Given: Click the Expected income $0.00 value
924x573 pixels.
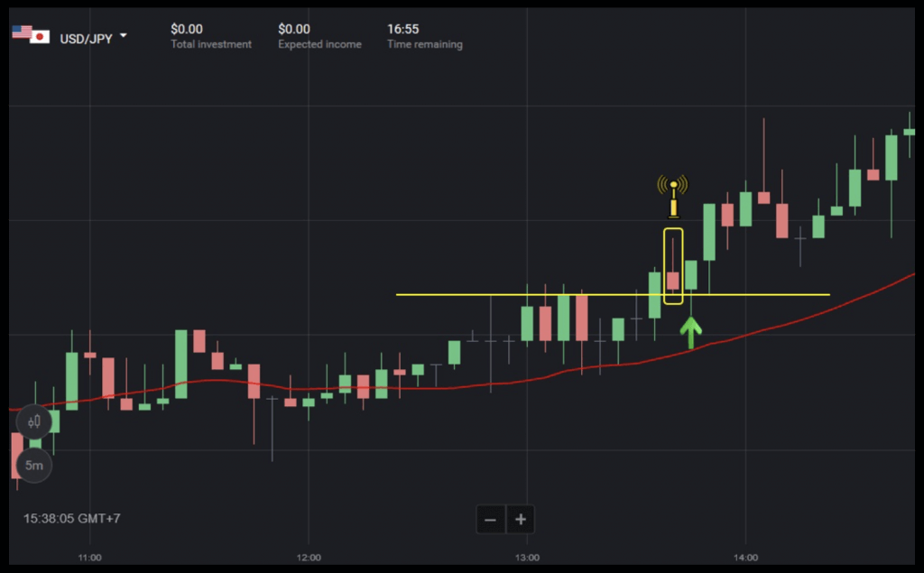Looking at the screenshot, I should tap(294, 29).
